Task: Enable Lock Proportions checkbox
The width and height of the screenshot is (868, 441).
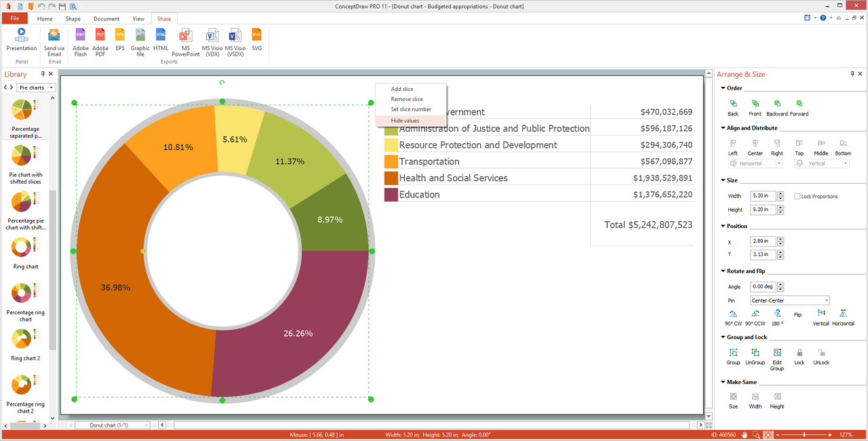Action: tap(797, 197)
